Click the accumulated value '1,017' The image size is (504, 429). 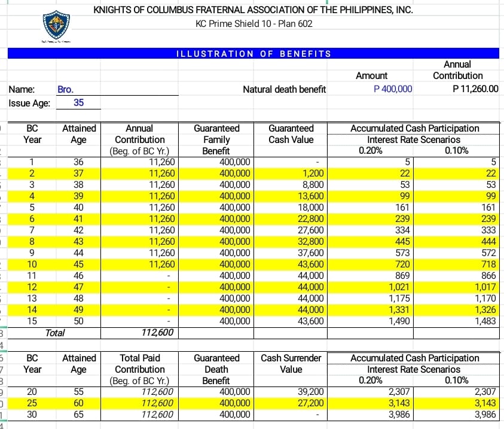[x=485, y=287]
